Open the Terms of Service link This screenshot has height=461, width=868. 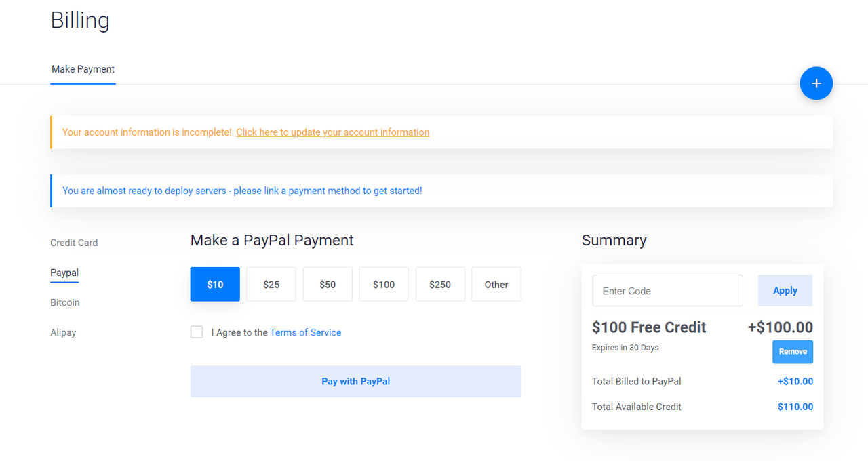pyautogui.click(x=305, y=332)
